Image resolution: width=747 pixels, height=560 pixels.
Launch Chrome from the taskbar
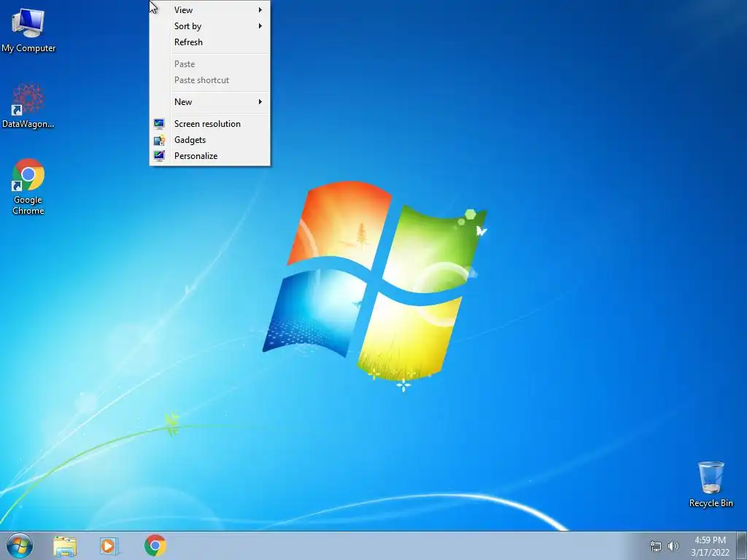pos(155,545)
